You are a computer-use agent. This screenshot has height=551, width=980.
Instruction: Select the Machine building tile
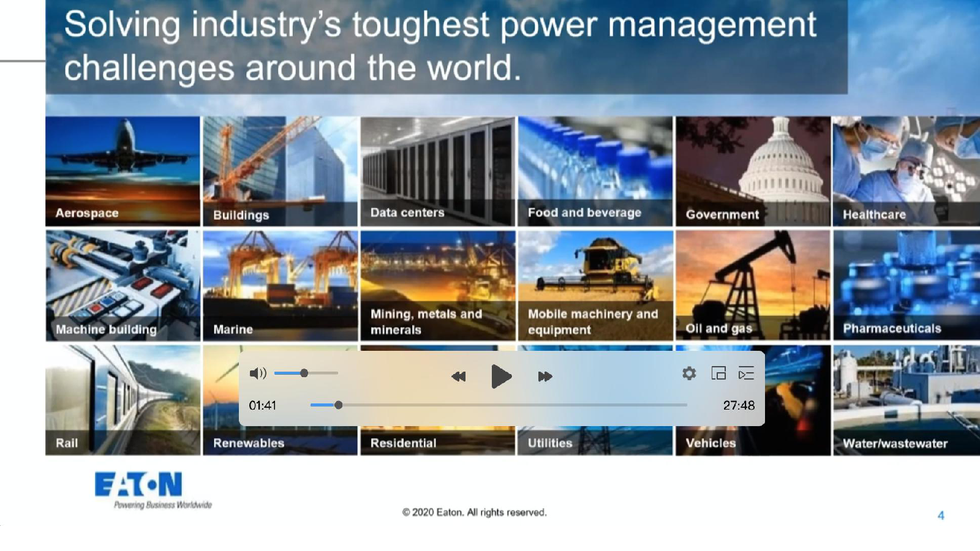123,285
